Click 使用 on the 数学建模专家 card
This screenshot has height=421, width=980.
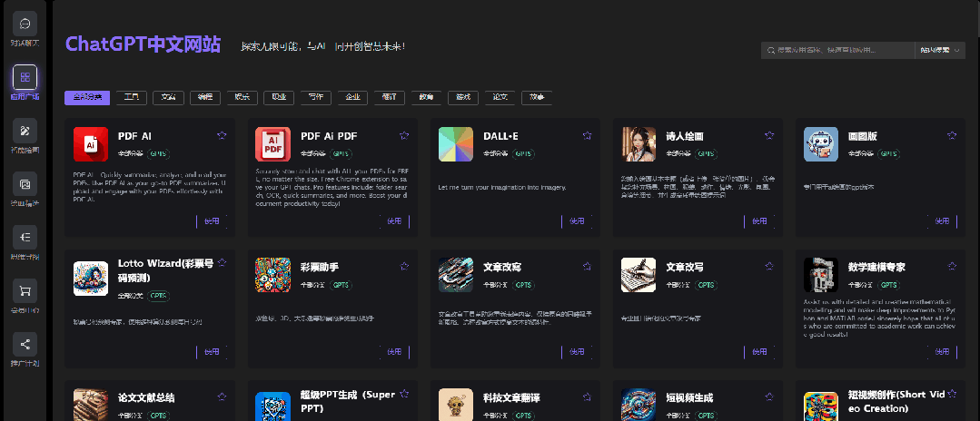point(942,352)
